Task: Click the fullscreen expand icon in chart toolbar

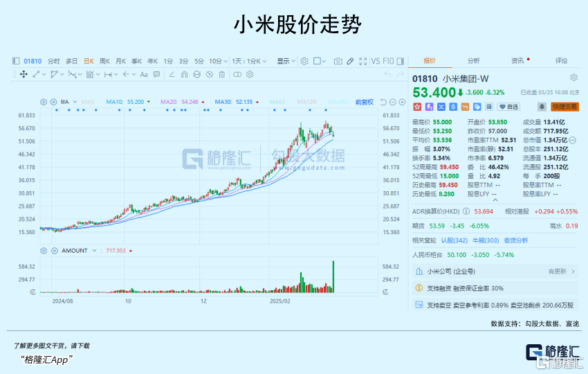Action: [362, 61]
